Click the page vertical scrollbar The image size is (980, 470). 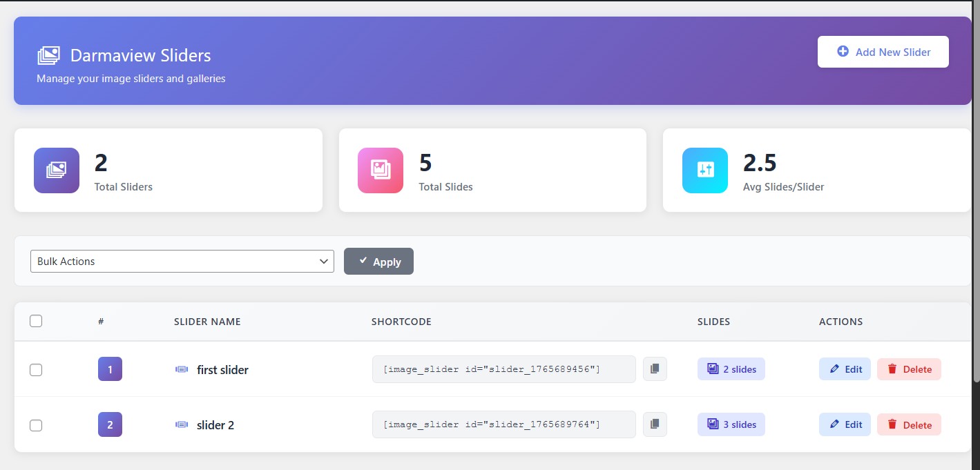[976, 207]
